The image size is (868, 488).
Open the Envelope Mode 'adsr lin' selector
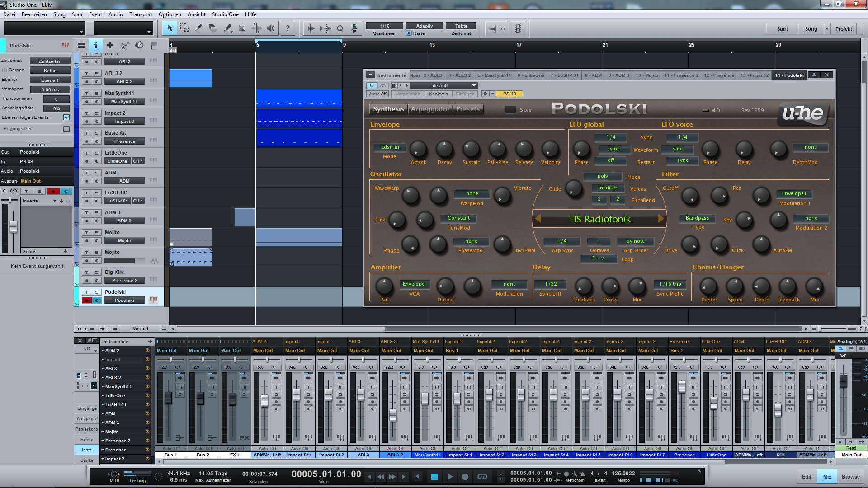(390, 147)
